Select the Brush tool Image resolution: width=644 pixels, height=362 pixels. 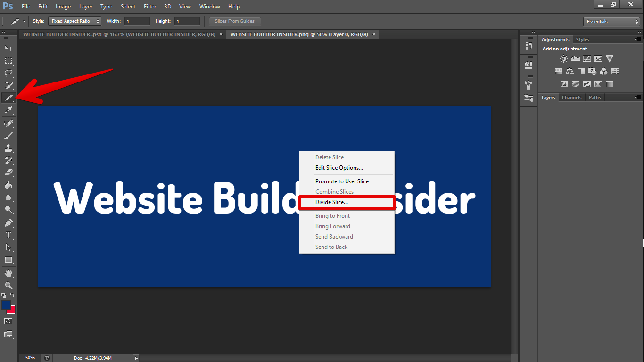tap(8, 135)
